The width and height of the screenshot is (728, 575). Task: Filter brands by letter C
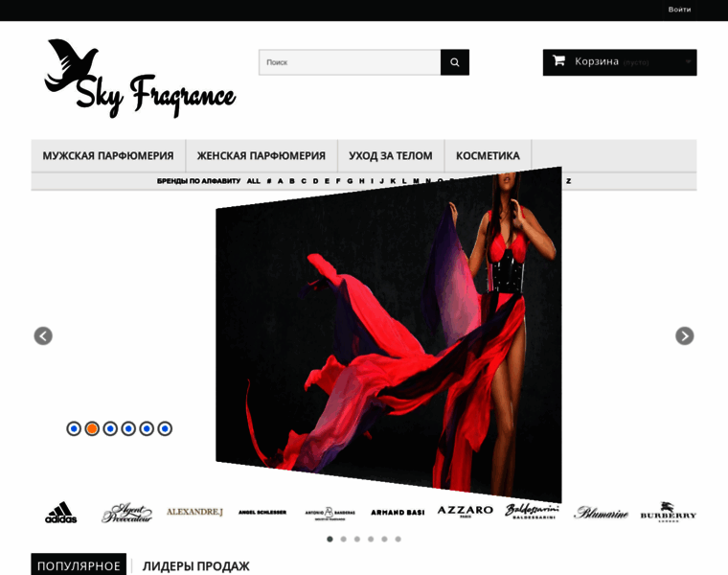304,181
